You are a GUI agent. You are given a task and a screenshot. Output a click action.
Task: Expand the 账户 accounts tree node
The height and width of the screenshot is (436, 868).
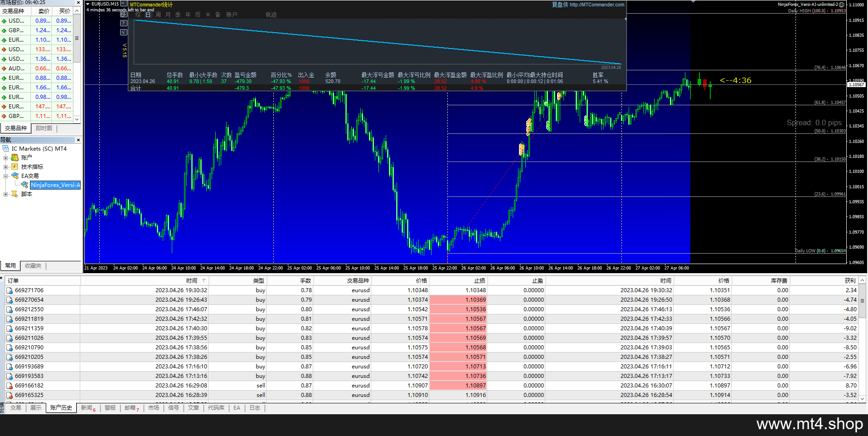(5, 158)
